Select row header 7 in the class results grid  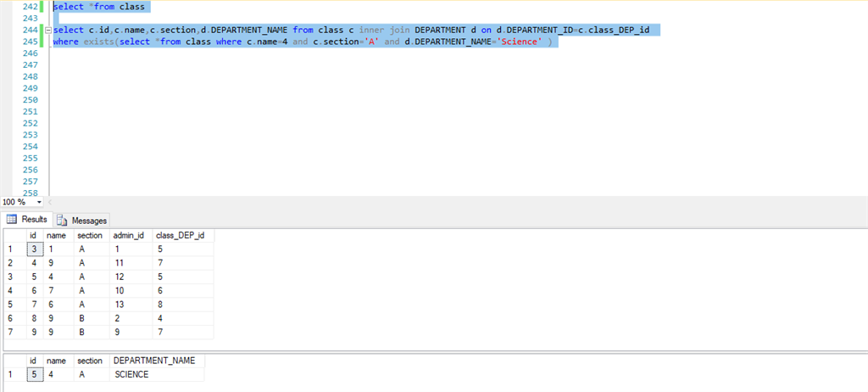click(15, 333)
